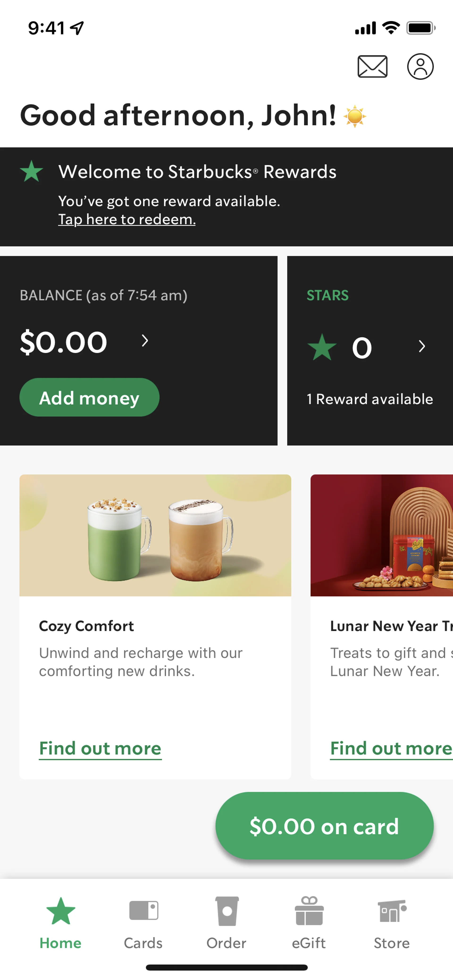Image resolution: width=453 pixels, height=980 pixels.
Task: Expand Stars details chevron
Action: click(x=421, y=346)
